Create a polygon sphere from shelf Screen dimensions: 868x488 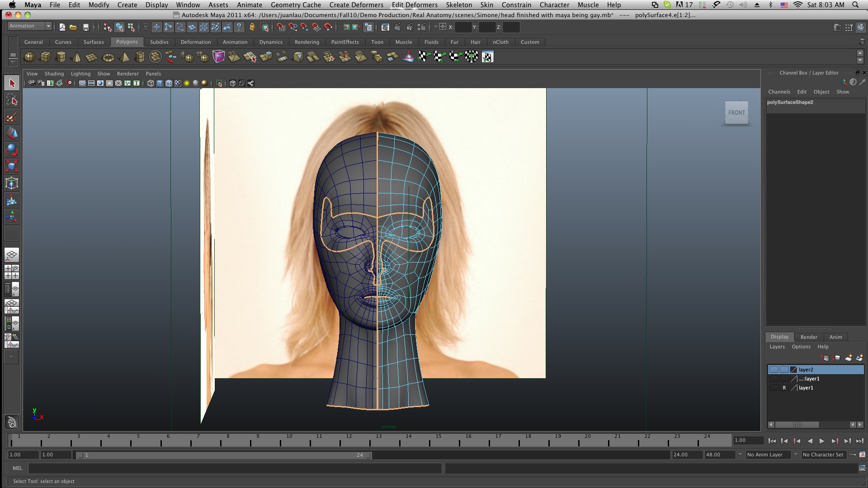click(29, 57)
